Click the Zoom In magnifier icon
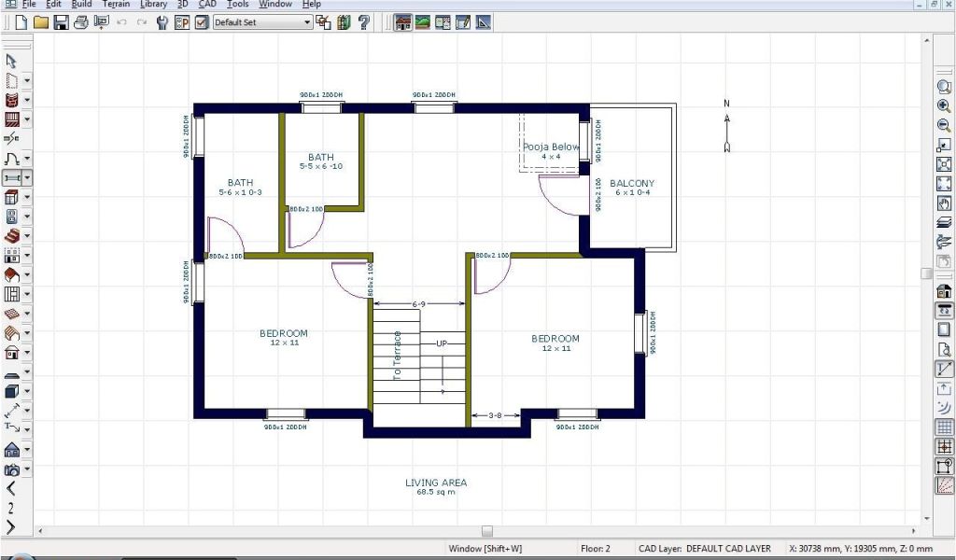Viewport: 956px width, 560px height. click(x=944, y=106)
